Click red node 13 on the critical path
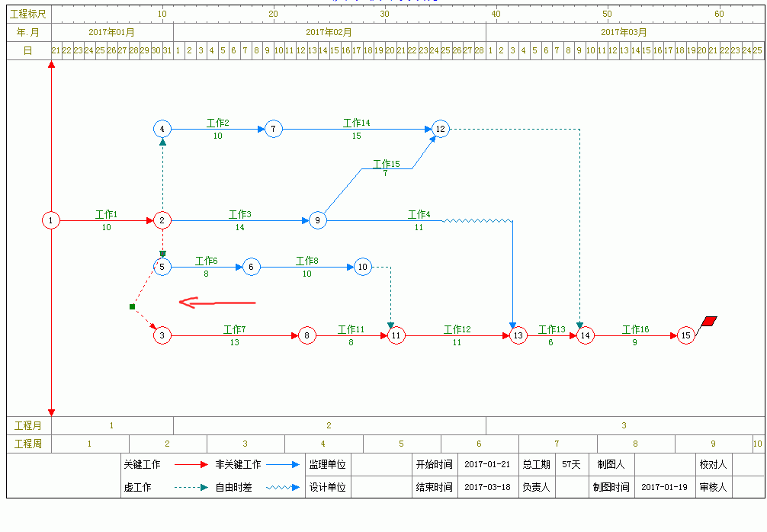The height and width of the screenshot is (532, 767). pos(518,335)
